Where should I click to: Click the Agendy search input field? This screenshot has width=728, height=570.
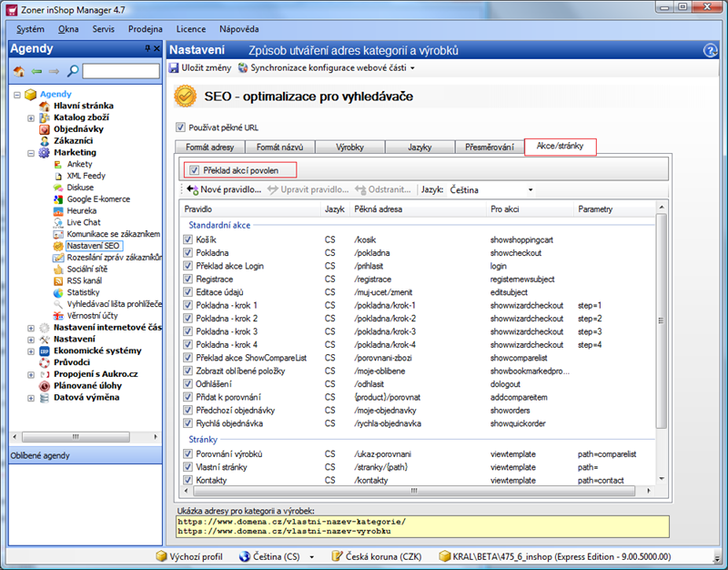[121, 71]
